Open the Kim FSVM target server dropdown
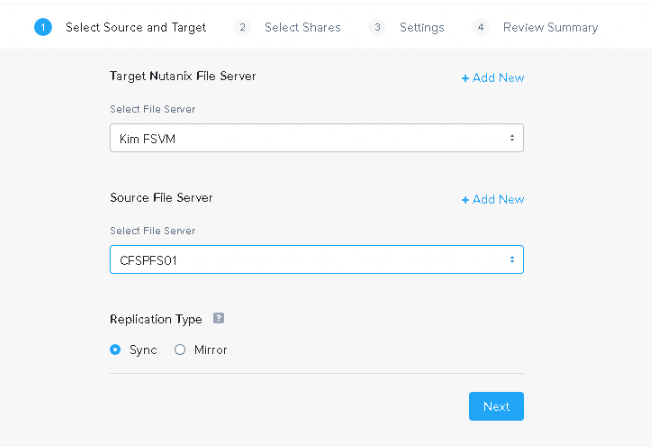 [316, 138]
